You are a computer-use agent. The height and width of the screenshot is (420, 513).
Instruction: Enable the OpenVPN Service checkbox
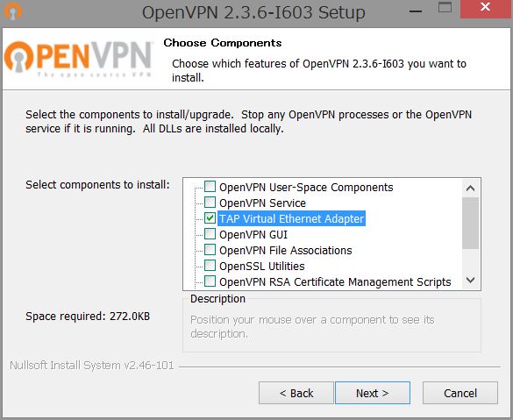tap(210, 203)
